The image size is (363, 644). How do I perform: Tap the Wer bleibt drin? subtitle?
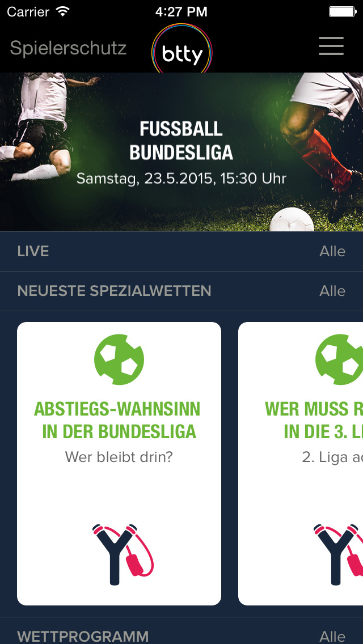[119, 457]
